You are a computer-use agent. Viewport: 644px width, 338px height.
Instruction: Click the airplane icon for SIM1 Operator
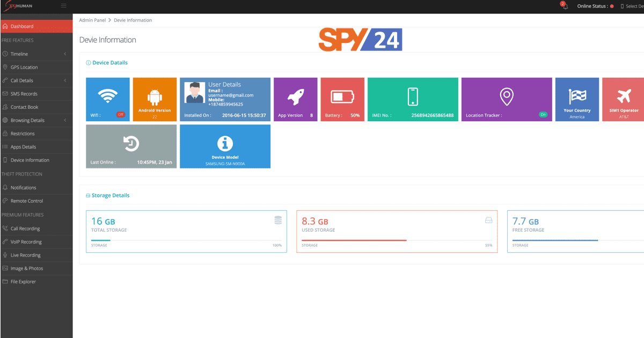click(x=624, y=97)
